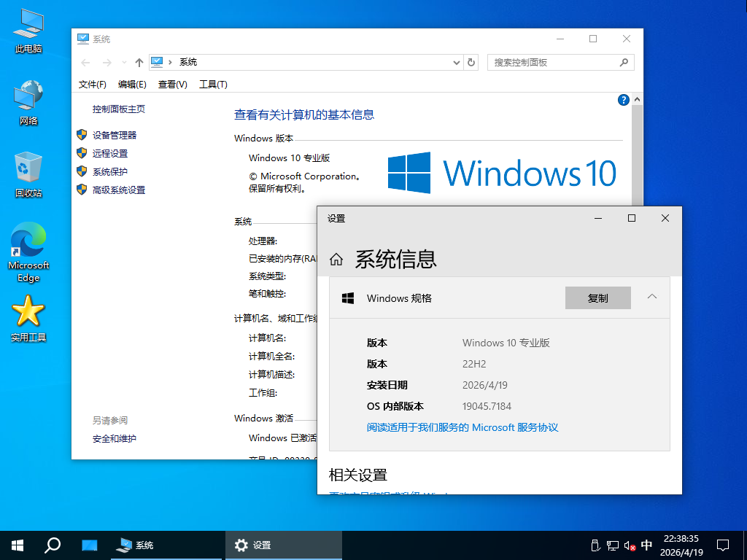Click the shield icon beside 高级系统设置
This screenshot has height=560, width=747.
[82, 190]
